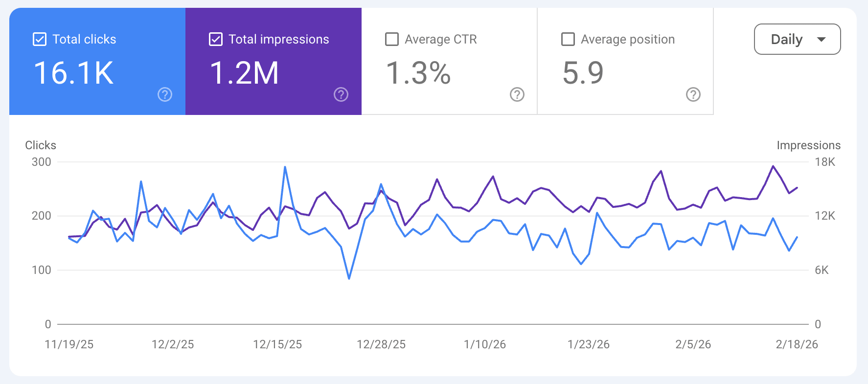868x384 pixels.
Task: Click the 2/18/26 date label on axis
Action: point(797,344)
